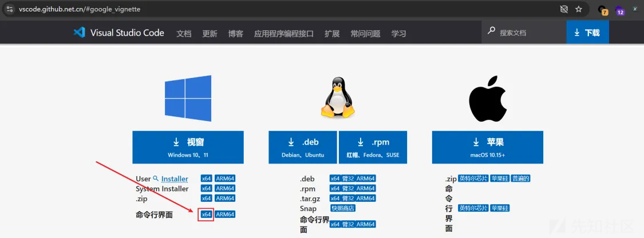The image size is (644, 238).
Task: Download Linux .deb ARM64
Action: 366,179
